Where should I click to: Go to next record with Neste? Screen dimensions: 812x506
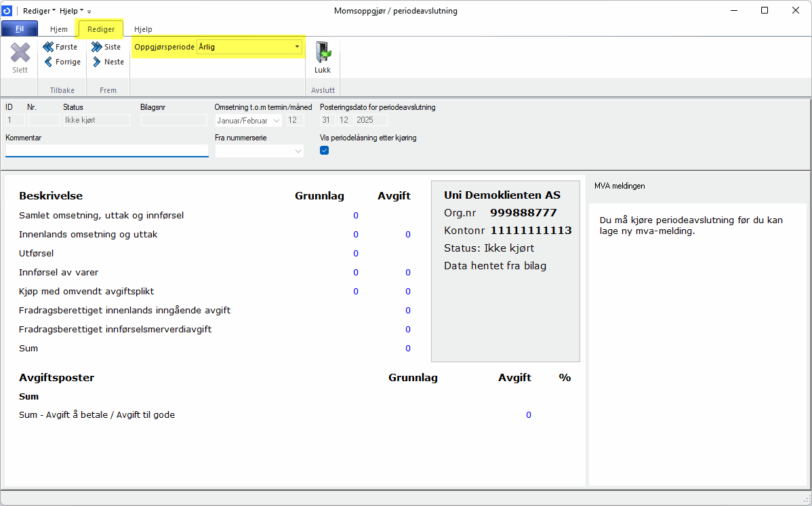click(108, 62)
